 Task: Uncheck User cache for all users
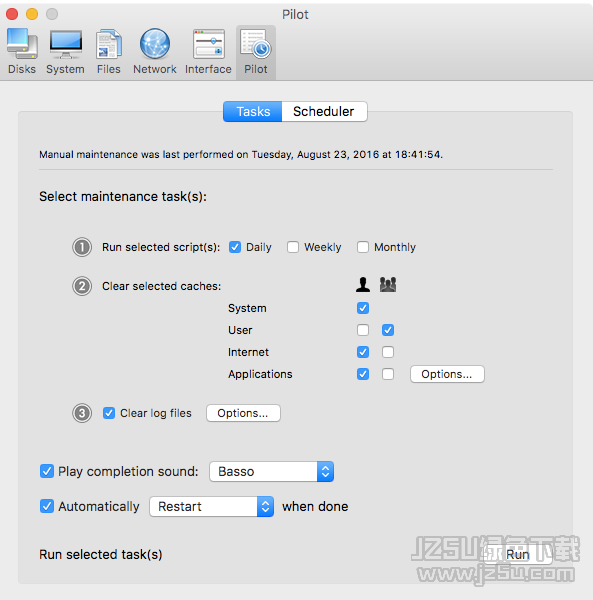click(x=388, y=330)
